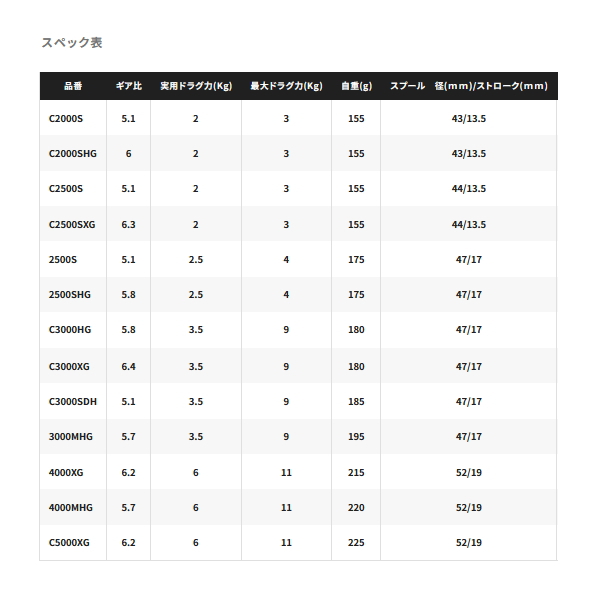Viewport: 600px width, 600px height.
Task: Select the C3000SDH model cell
Action: pyautogui.click(x=73, y=402)
